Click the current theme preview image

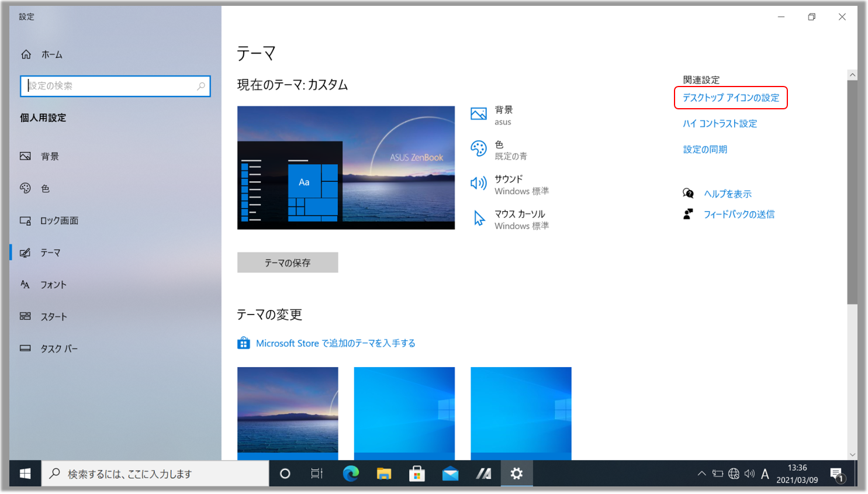click(346, 168)
